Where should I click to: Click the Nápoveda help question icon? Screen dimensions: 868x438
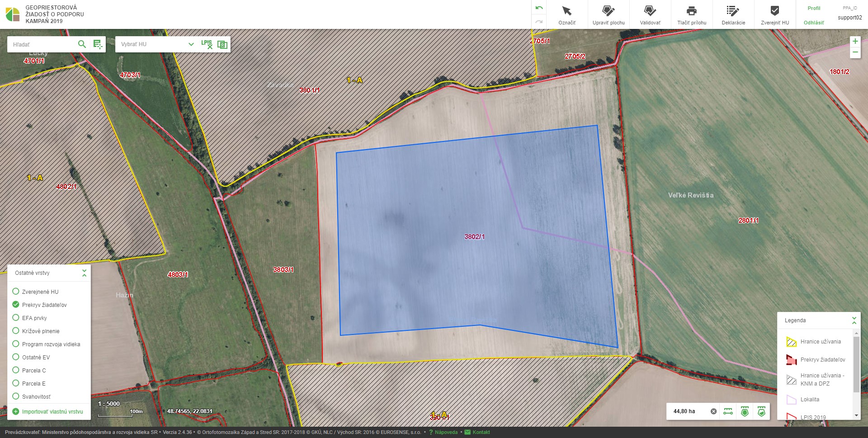[431, 432]
